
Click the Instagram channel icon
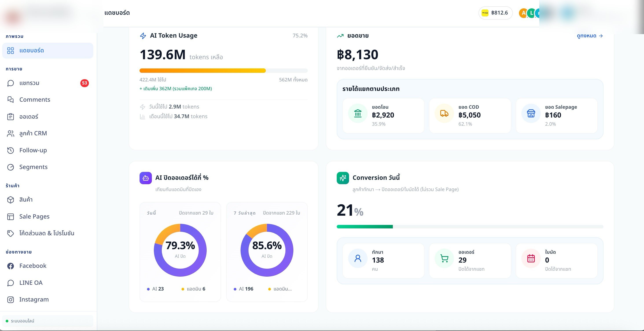tap(11, 300)
